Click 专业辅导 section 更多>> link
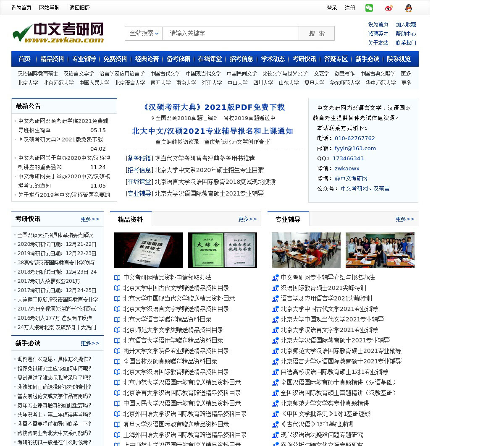Image resolution: width=504 pixels, height=446 pixels. (x=405, y=219)
